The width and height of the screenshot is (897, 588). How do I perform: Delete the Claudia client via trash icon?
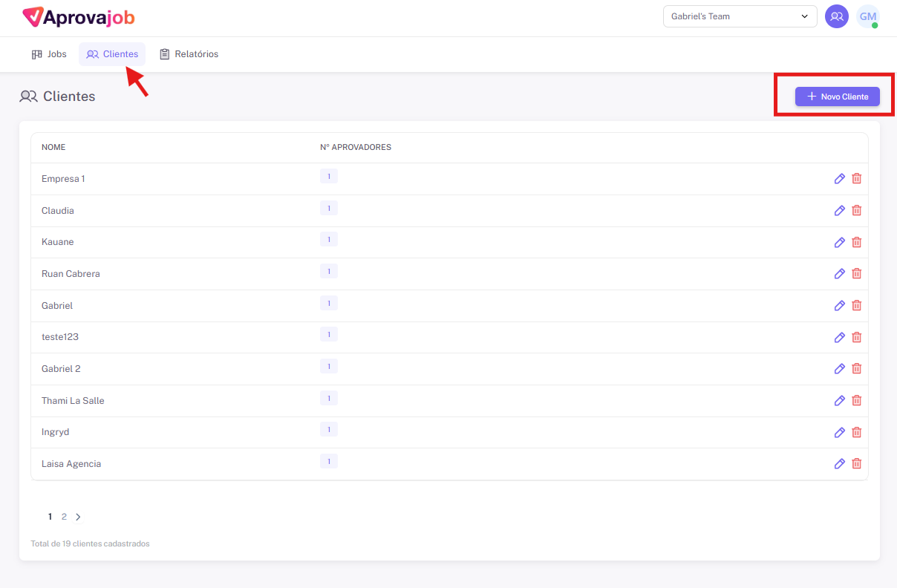856,210
